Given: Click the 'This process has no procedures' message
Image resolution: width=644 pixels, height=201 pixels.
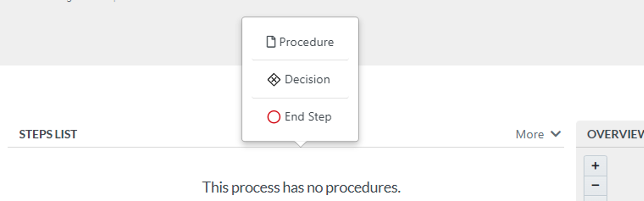Looking at the screenshot, I should coord(301,187).
